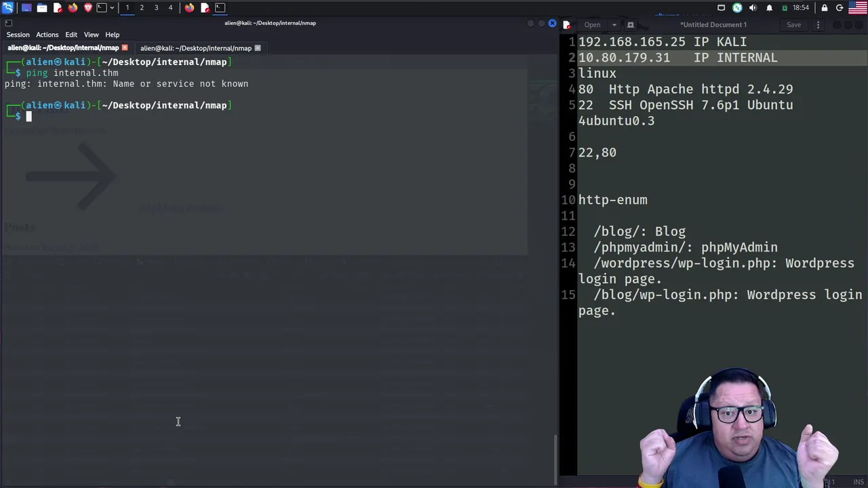The width and height of the screenshot is (868, 488).
Task: Select the first terminal tab
Action: coord(63,48)
